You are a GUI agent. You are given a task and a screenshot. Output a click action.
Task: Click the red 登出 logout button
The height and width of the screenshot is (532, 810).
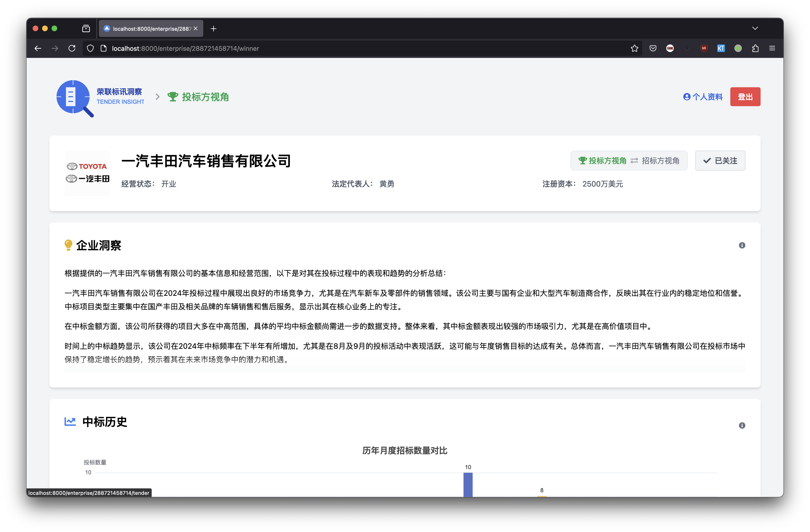click(x=745, y=97)
